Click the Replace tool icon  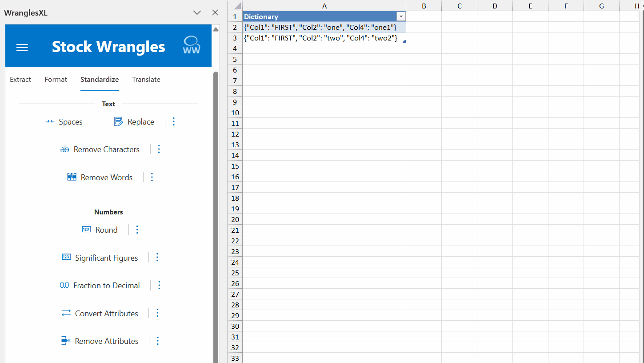pos(118,121)
